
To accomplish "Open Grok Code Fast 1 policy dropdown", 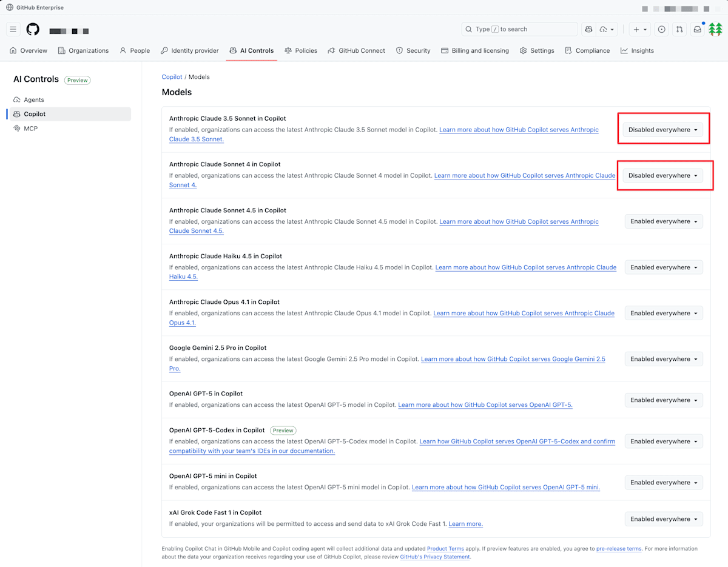I will click(664, 519).
